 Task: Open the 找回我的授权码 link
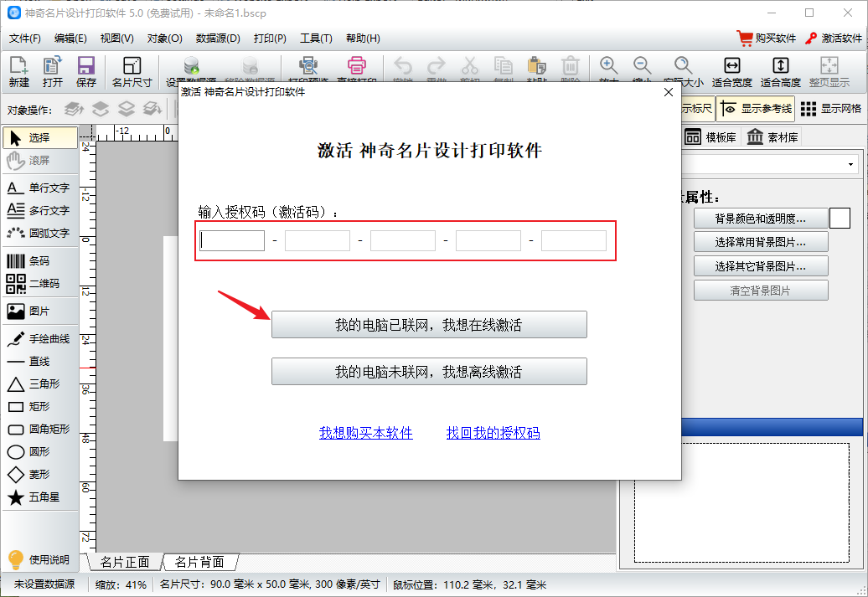[x=493, y=433]
